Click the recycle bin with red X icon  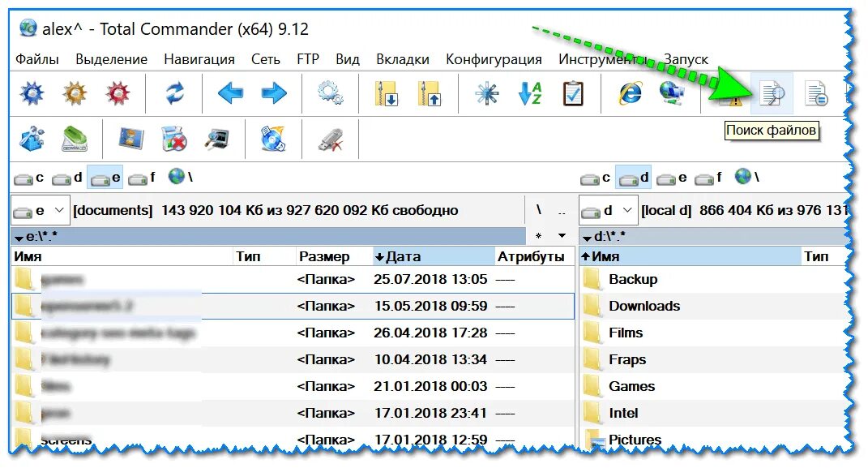173,139
